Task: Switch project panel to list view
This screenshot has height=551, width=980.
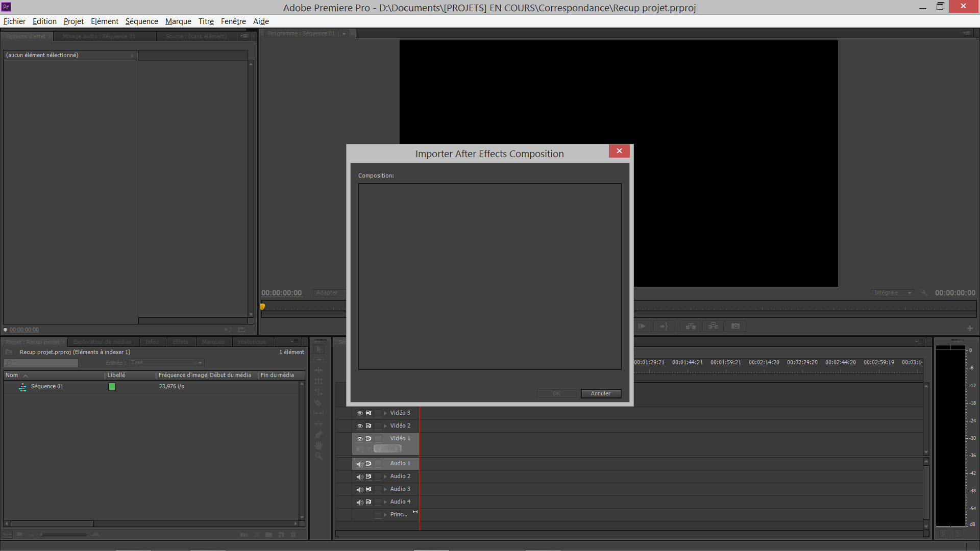Action: point(8,535)
